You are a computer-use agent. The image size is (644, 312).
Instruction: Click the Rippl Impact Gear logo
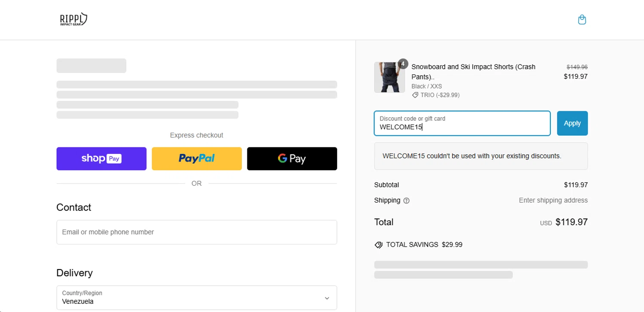click(73, 19)
